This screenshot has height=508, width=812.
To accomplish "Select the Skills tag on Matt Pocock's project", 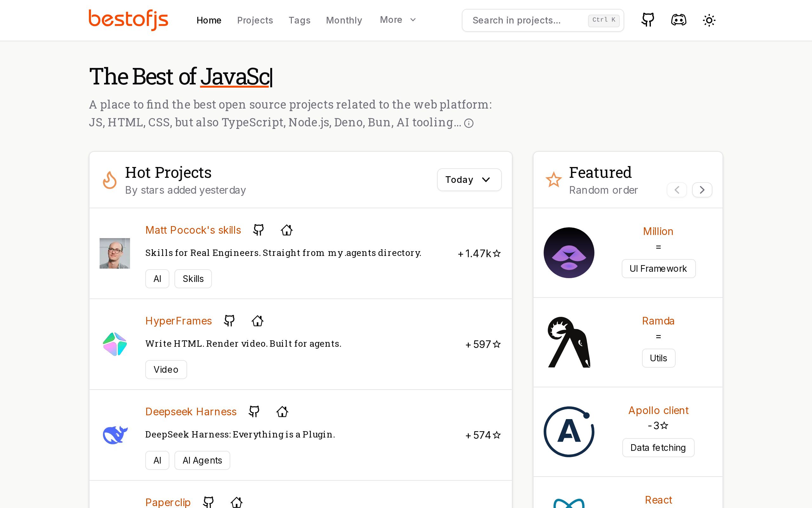I will click(x=193, y=278).
